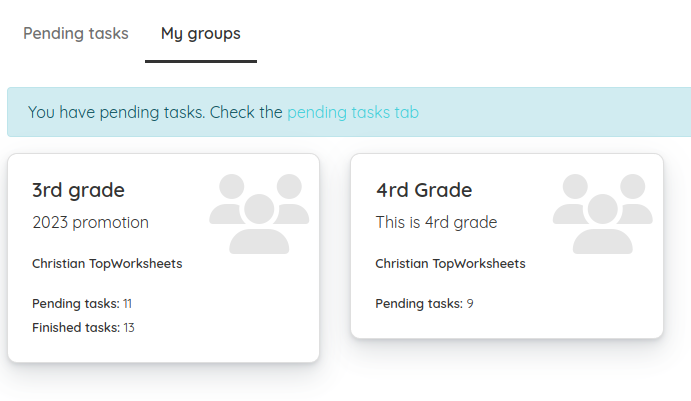Image resolution: width=691 pixels, height=401 pixels.
Task: Click Pending tasks: 9 in 4rd Grade
Action: [424, 304]
